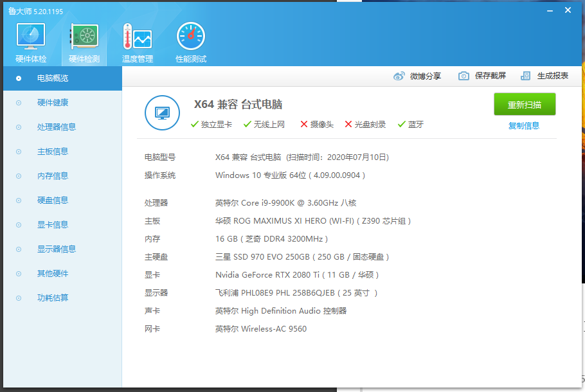Viewport: 585px width, 392px height.
Task: Click the 鲁大师 5.20.1195 title text
Action: 35,12
